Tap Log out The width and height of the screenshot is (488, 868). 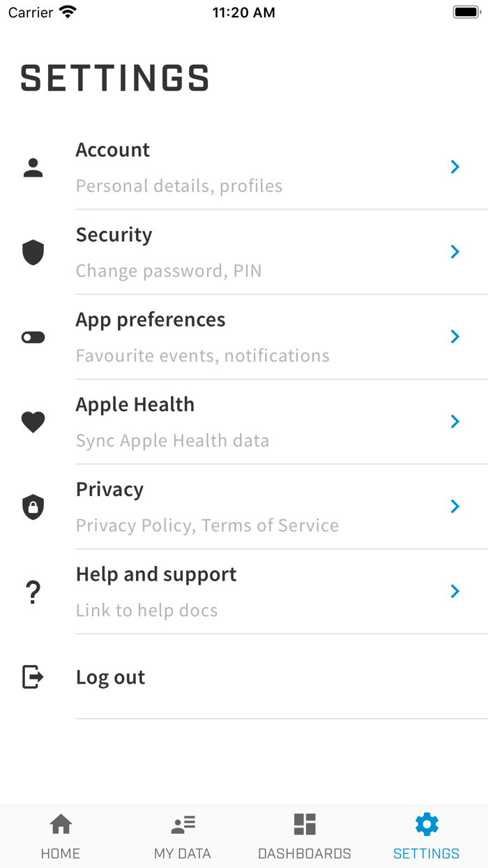pos(110,677)
